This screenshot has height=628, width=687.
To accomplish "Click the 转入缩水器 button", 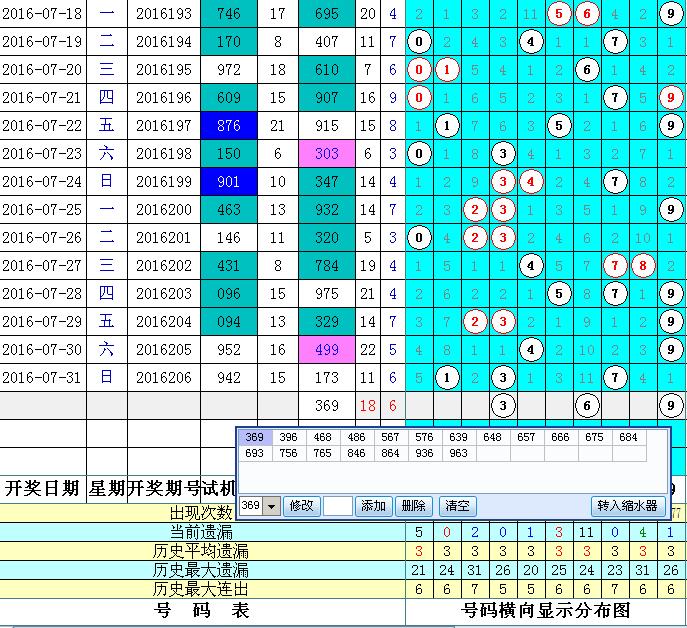I will click(626, 506).
